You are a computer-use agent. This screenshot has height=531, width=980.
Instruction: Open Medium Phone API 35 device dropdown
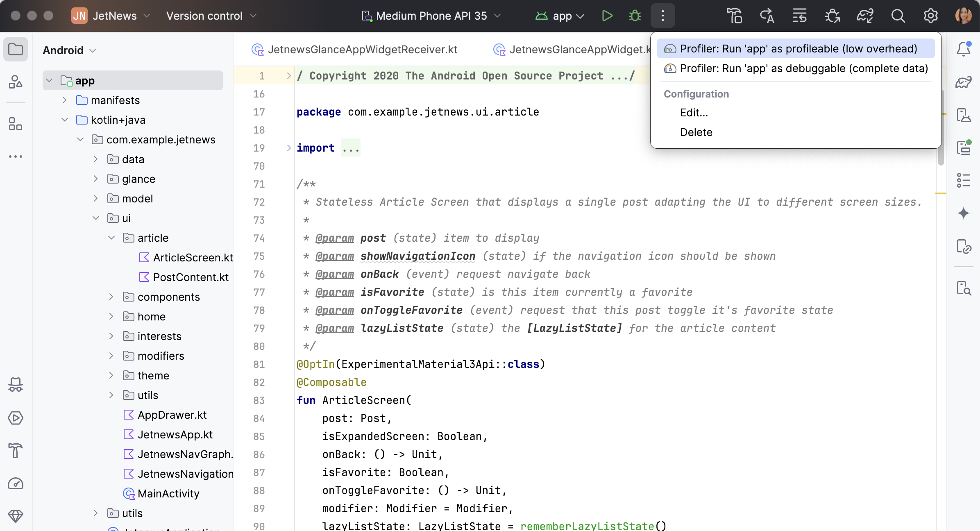[431, 16]
